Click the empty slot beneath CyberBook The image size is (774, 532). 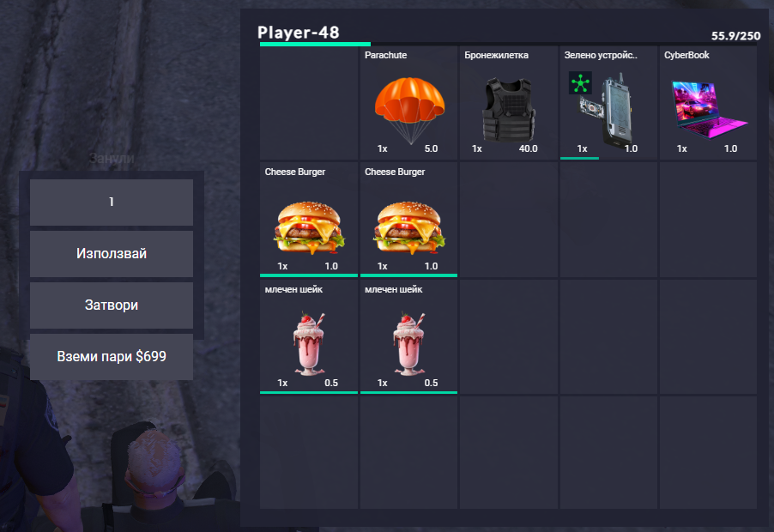[708, 220]
